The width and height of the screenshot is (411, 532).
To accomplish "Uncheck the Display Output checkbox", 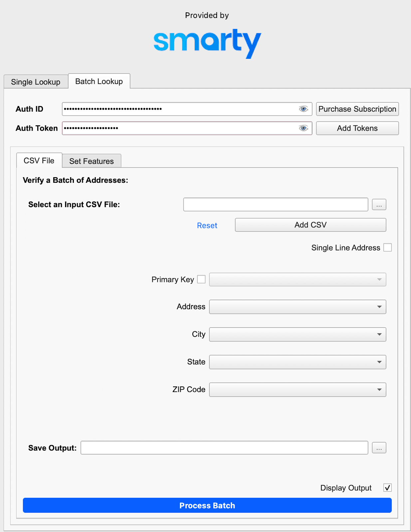I will [388, 488].
